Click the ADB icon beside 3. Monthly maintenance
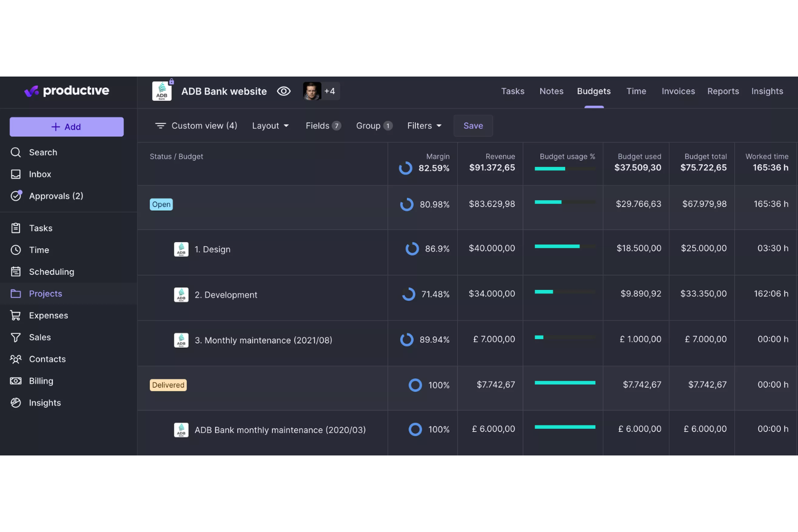The height and width of the screenshot is (532, 798). [x=181, y=340]
